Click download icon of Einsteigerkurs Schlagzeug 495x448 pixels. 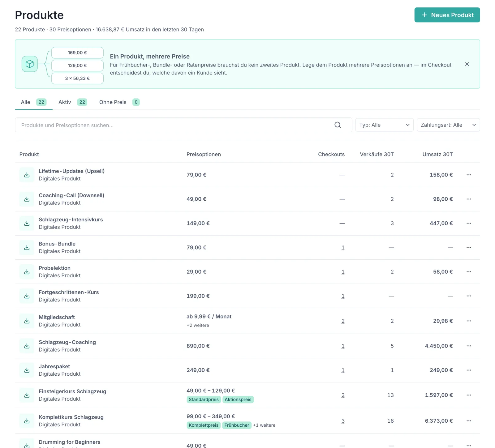coord(27,395)
